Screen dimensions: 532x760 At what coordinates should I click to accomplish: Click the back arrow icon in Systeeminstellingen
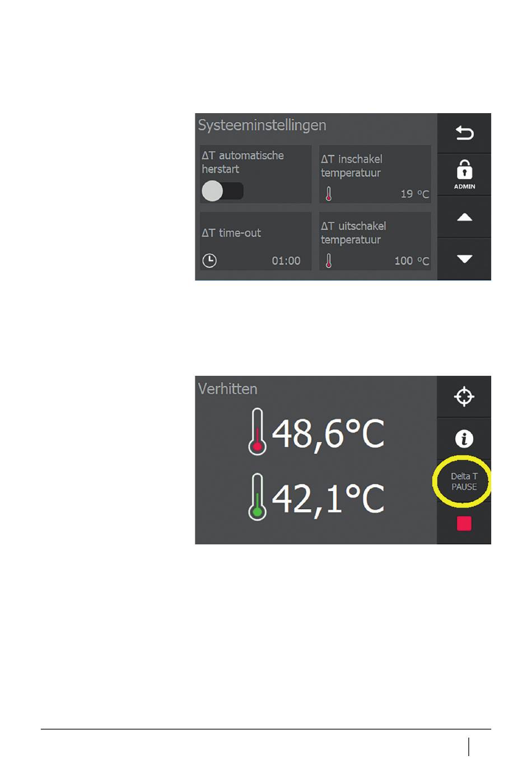464,133
